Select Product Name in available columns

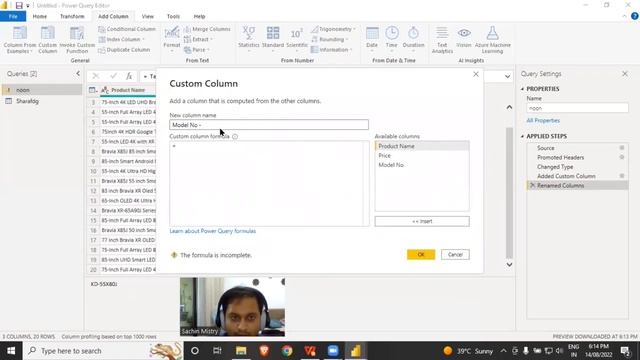coord(422,146)
